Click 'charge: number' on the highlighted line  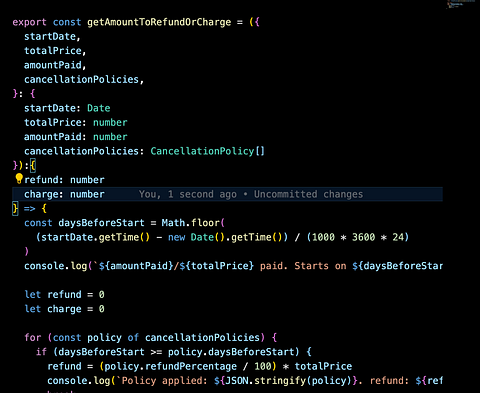tap(64, 194)
